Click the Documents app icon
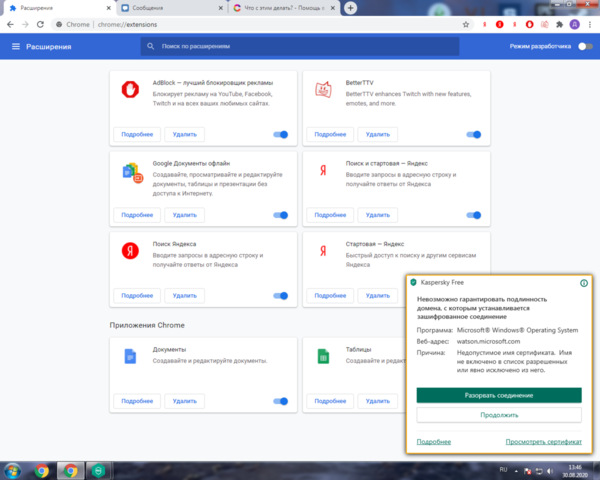This screenshot has width=600, height=480. coord(130,356)
